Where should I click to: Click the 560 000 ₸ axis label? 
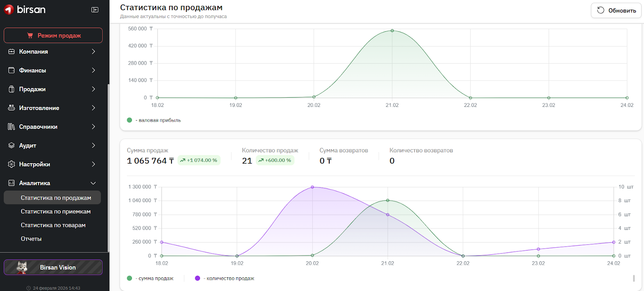click(x=140, y=29)
